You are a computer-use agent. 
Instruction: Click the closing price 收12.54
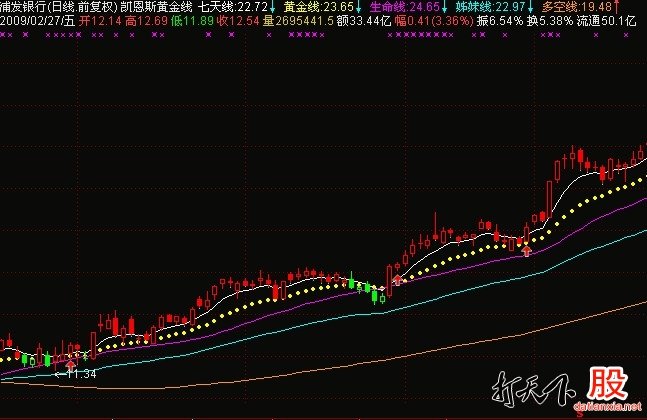238,21
